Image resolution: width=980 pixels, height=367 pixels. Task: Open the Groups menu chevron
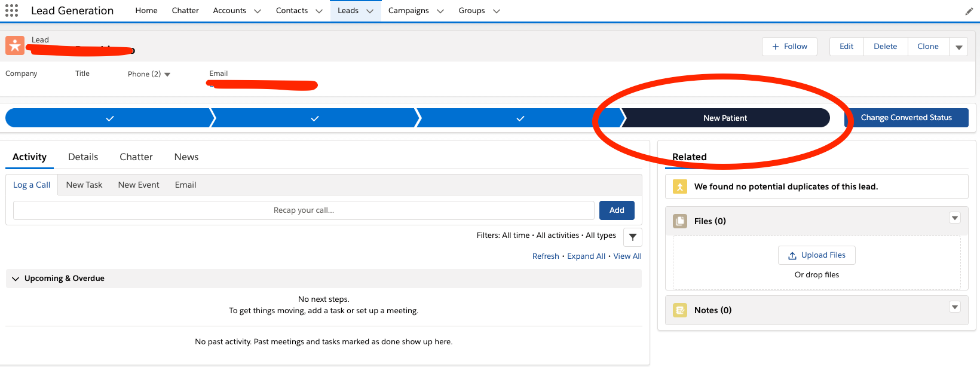tap(497, 11)
